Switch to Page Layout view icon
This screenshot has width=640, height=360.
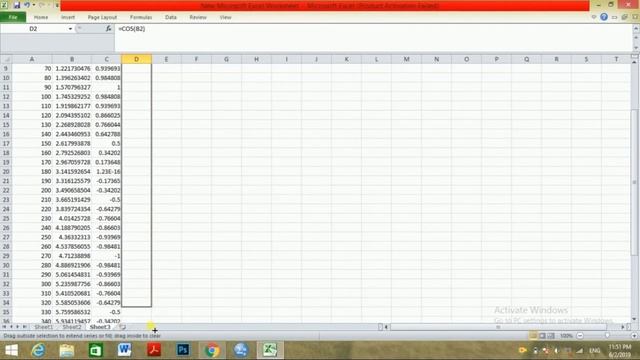(x=542, y=336)
